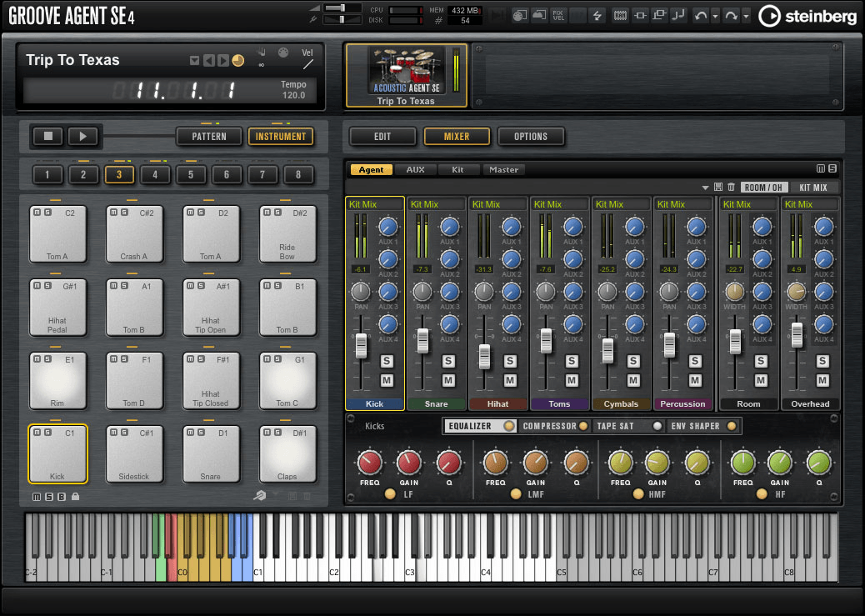
Task: Open the Master mixer tab
Action: pos(503,169)
